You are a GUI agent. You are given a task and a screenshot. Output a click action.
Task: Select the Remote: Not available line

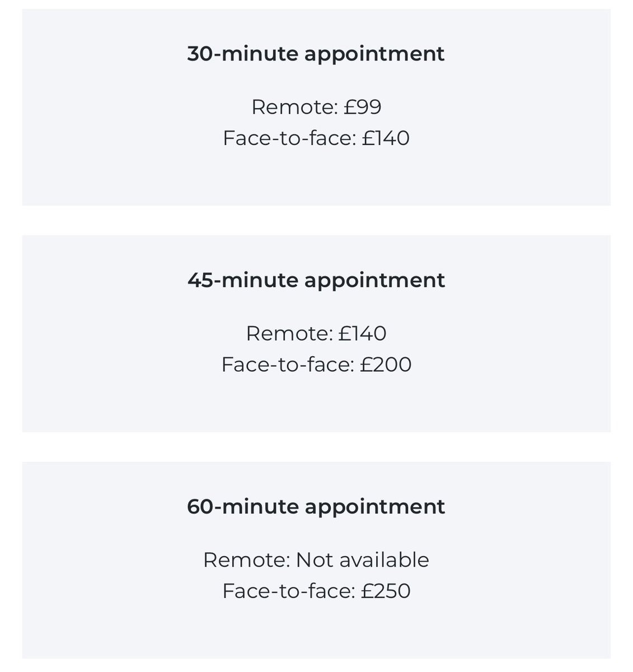click(316, 560)
